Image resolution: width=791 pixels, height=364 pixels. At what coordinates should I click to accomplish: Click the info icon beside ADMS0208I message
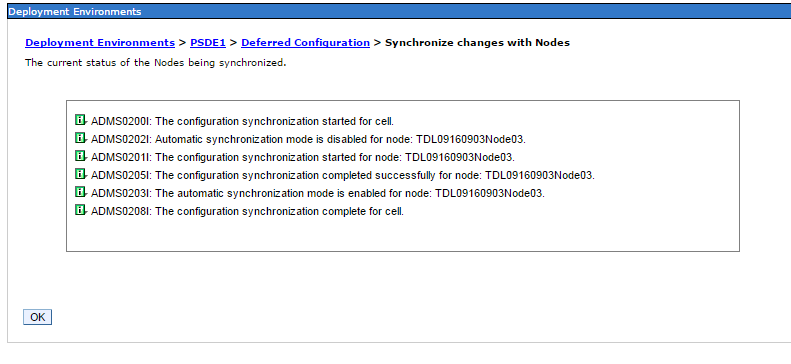point(80,210)
